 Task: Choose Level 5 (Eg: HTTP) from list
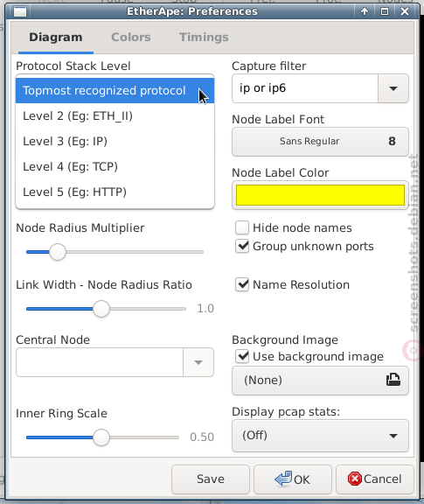[x=115, y=192]
